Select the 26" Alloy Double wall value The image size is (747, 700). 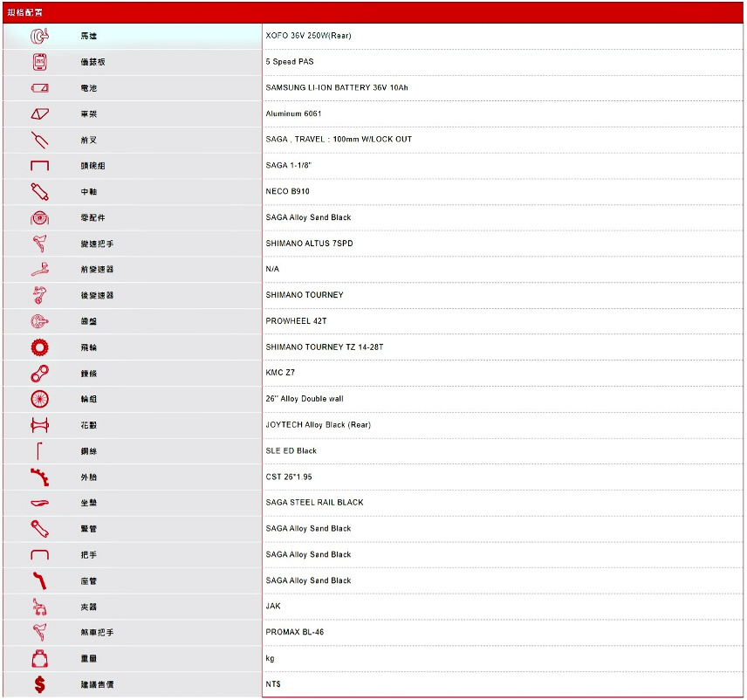pyautogui.click(x=305, y=399)
